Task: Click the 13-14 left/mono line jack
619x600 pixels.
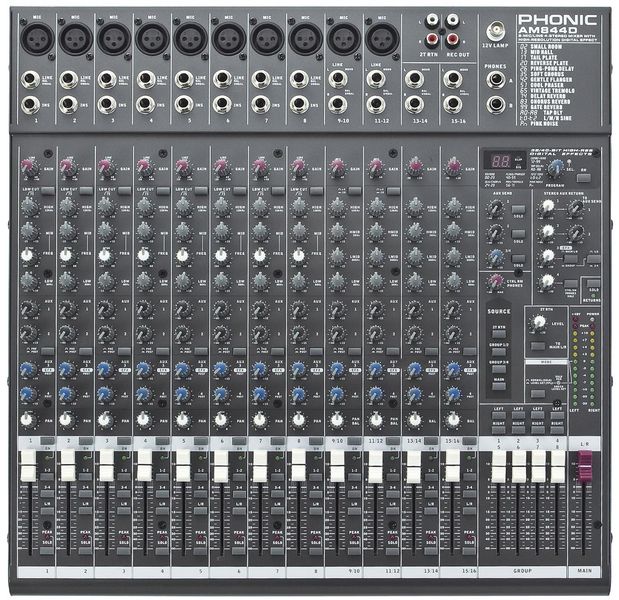Action: tap(414, 79)
